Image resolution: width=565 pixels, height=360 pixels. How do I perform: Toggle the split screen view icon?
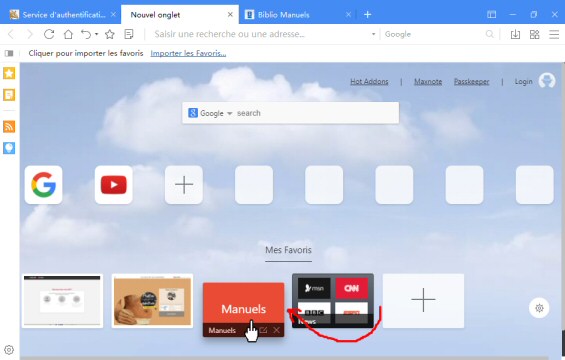pos(491,14)
